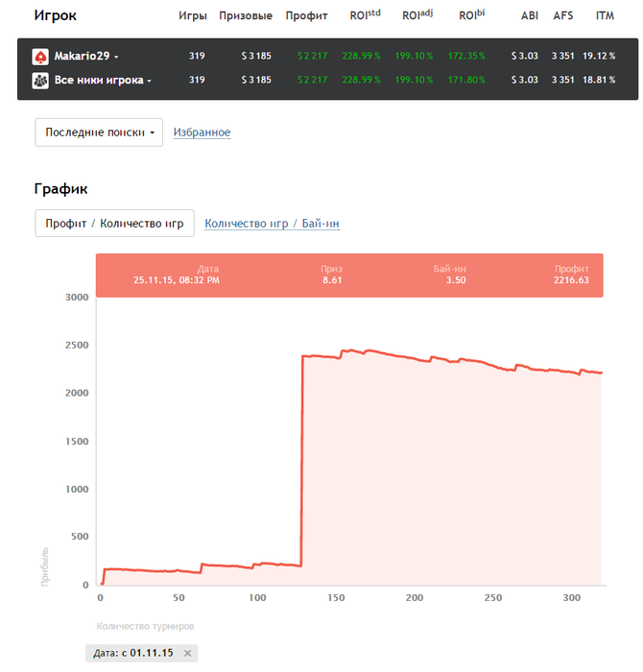Click the ABI column header
The height and width of the screenshot is (672, 643).
[529, 16]
